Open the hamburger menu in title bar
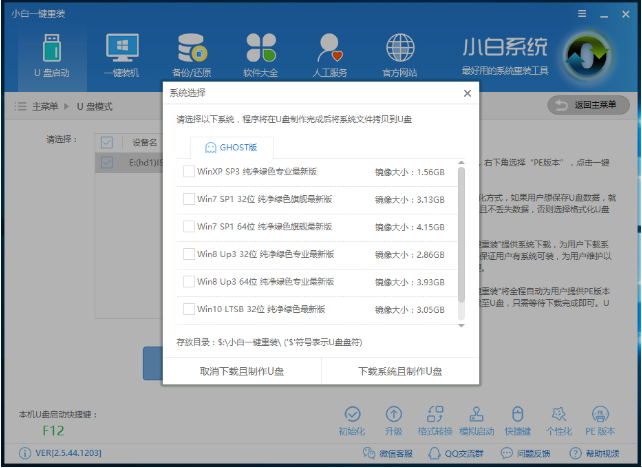Screen dimensions: 642x468 point(582,14)
